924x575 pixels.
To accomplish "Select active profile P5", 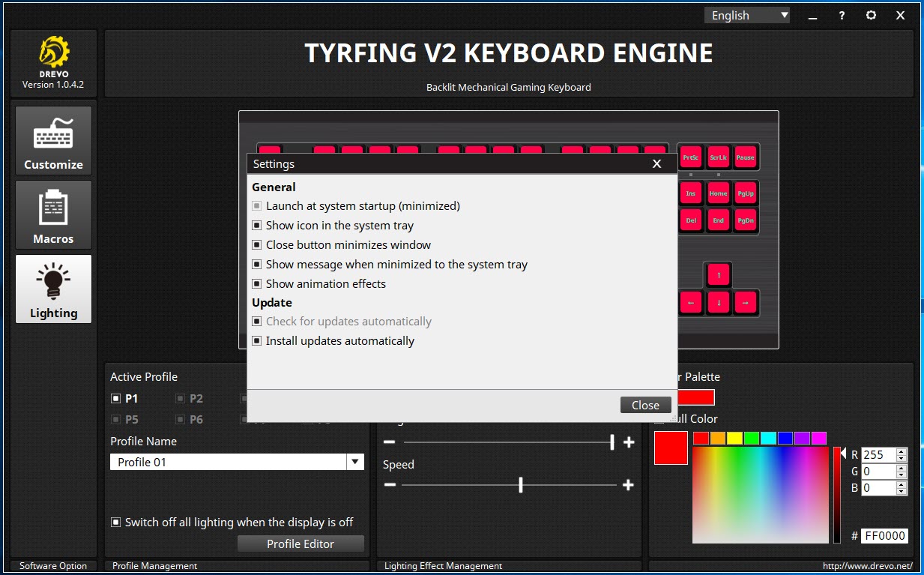I will click(x=115, y=419).
